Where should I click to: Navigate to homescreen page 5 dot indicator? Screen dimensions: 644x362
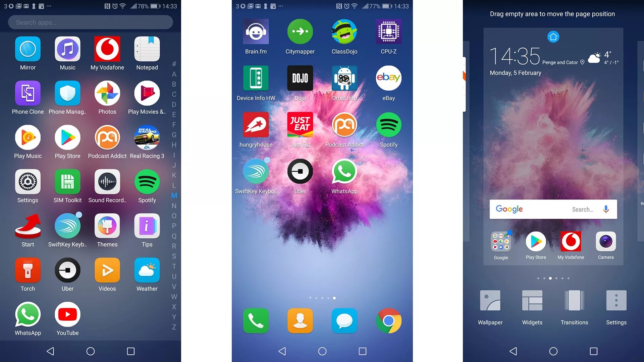334,298
